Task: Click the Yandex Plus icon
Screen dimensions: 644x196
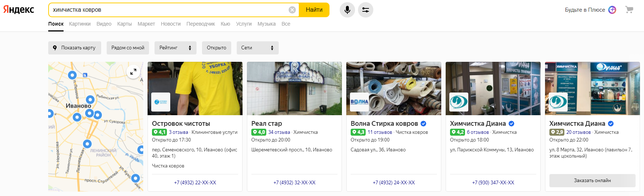Action: point(612,10)
